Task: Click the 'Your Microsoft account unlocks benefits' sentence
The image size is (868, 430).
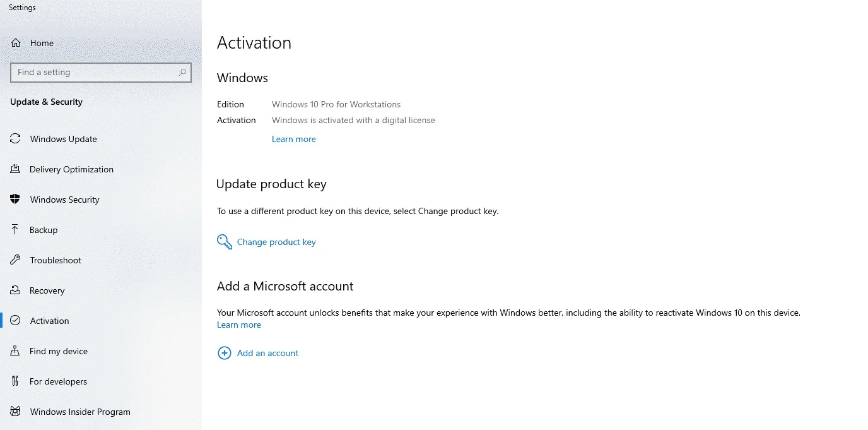Action: click(508, 313)
